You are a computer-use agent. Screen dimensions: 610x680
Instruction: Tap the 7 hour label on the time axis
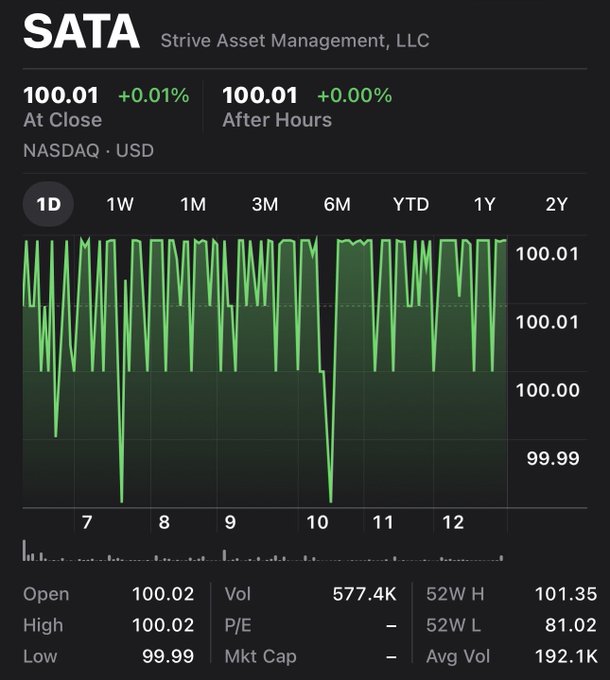[x=87, y=523]
